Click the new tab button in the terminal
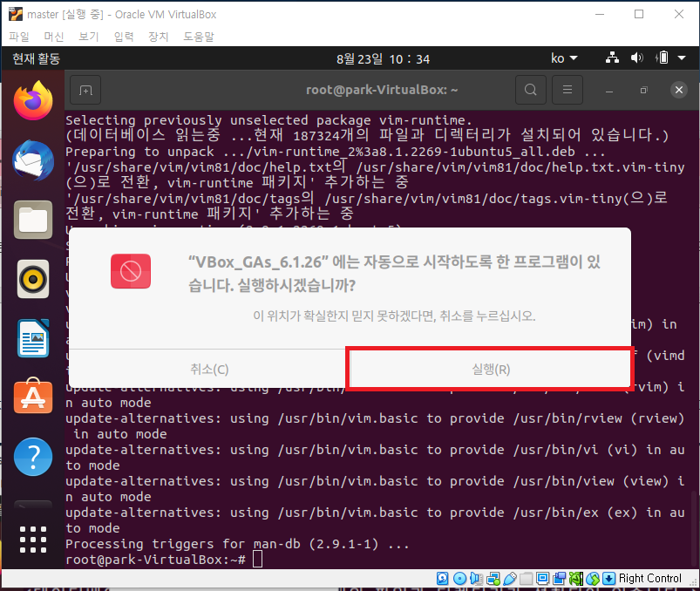The image size is (700, 591). (x=85, y=90)
